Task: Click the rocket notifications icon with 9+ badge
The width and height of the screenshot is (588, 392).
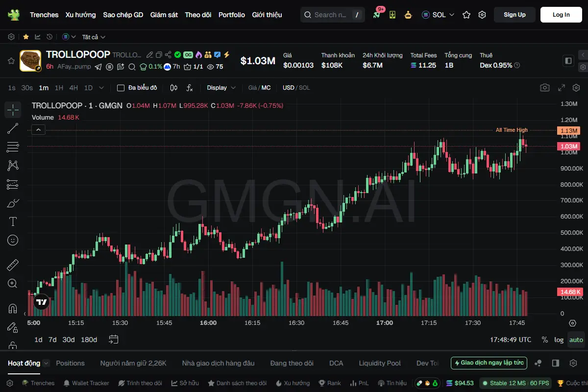Action: pyautogui.click(x=377, y=15)
